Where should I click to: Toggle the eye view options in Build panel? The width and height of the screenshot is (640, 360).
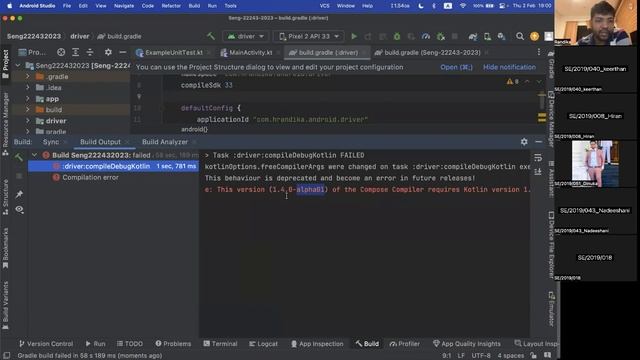19,209
